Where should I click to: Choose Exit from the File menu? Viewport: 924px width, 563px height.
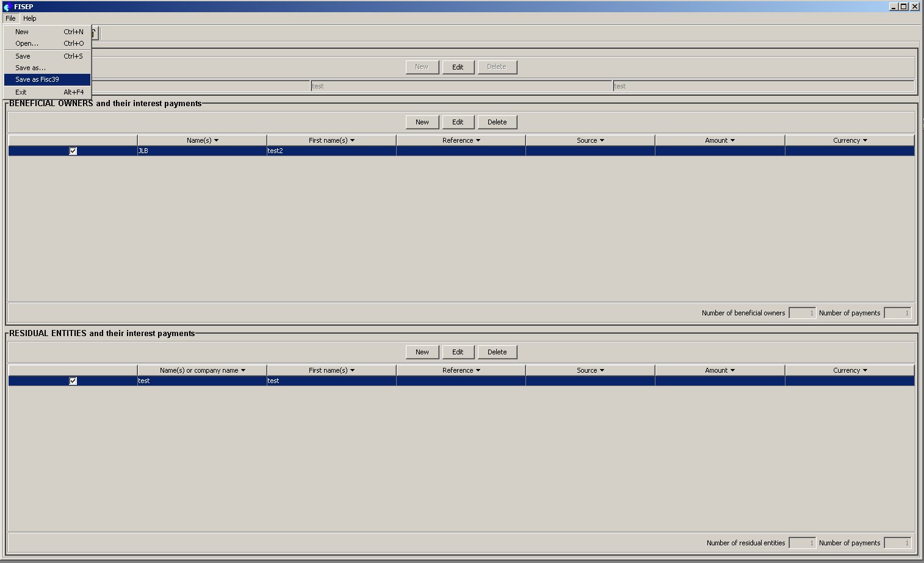[x=21, y=92]
